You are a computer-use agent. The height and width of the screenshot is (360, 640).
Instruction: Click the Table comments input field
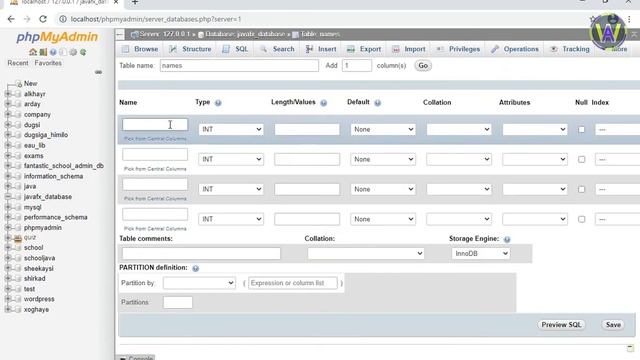pos(201,253)
